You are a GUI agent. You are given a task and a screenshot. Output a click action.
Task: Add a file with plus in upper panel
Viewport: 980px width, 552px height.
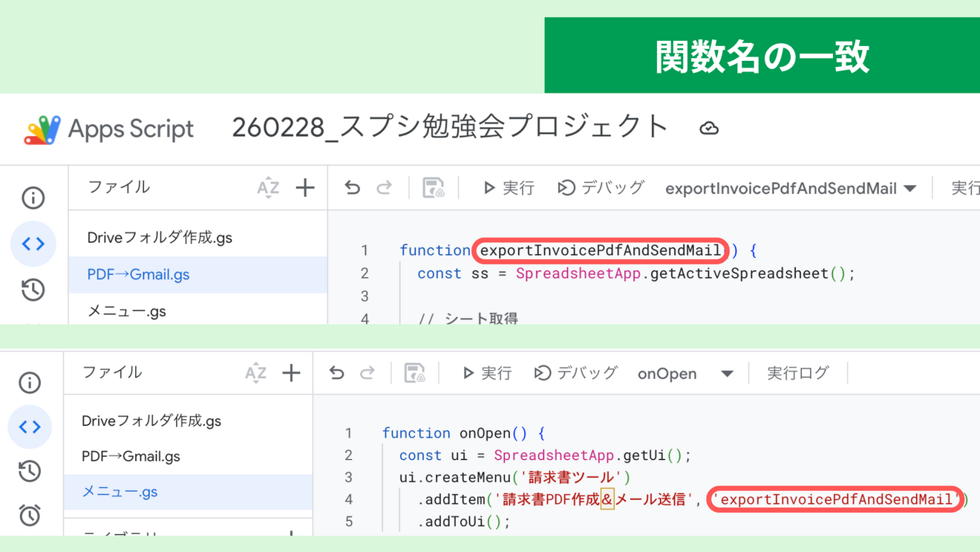click(305, 188)
